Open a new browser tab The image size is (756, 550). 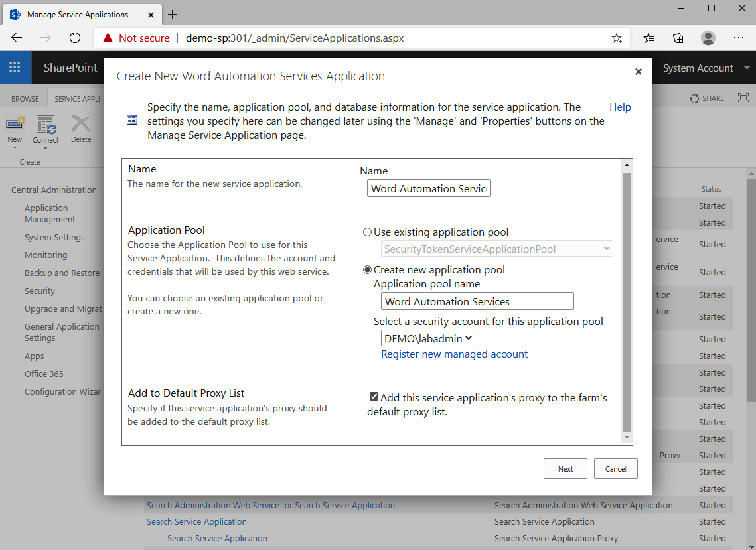pos(172,15)
